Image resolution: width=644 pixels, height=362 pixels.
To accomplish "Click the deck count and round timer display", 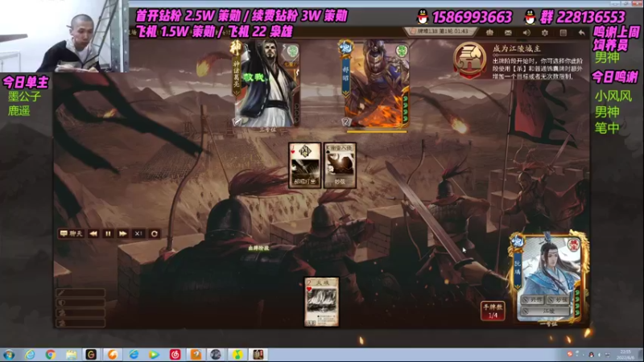I will pos(440,31).
